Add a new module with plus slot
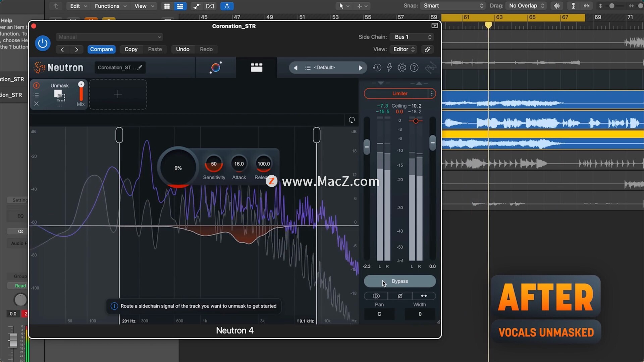Viewport: 644px width, 362px height. tap(118, 95)
